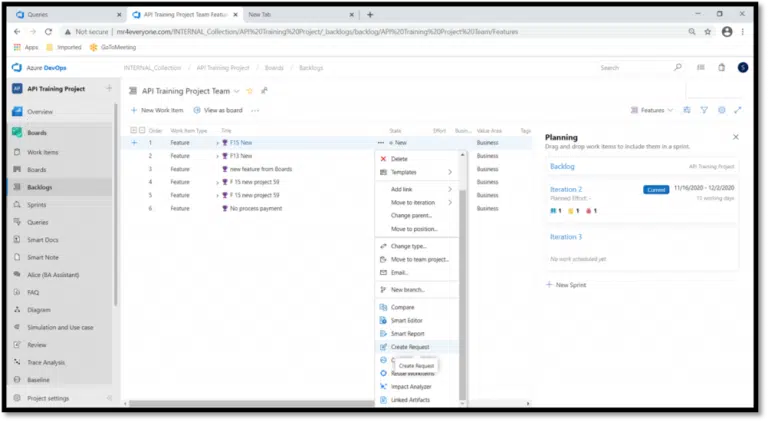
Task: Open the Features backlog level dropdown
Action: click(x=657, y=110)
